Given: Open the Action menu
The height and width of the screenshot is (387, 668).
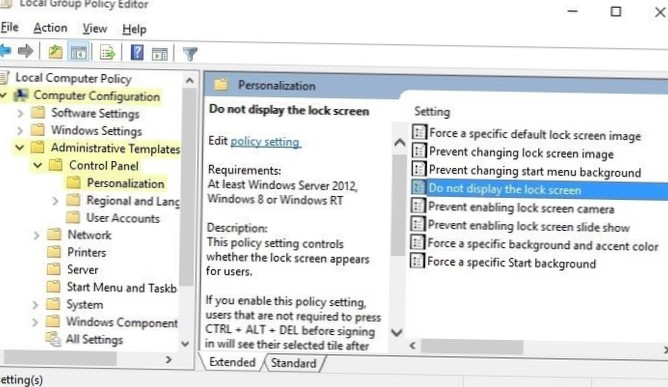Looking at the screenshot, I should coord(50,28).
